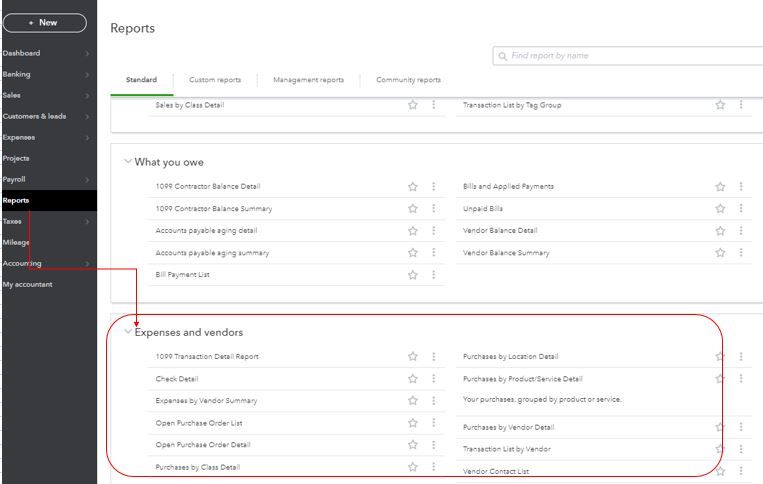
Task: Star the Check Detail report
Action: coord(412,379)
